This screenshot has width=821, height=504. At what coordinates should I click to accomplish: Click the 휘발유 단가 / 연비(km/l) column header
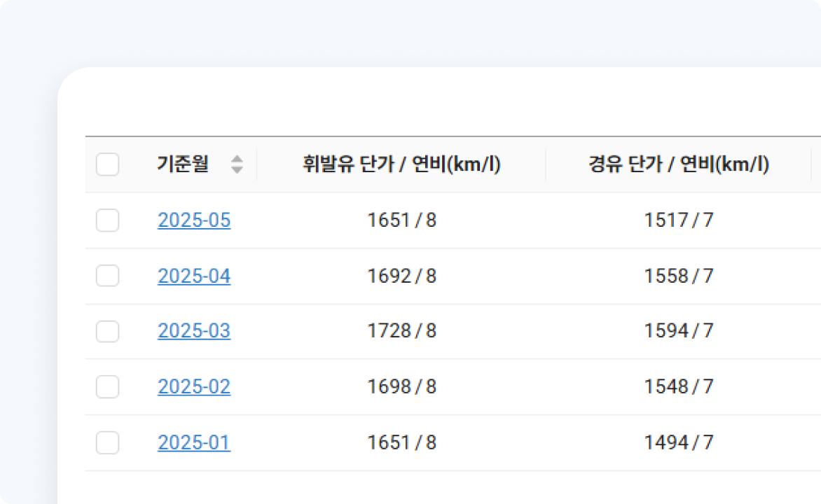[401, 164]
